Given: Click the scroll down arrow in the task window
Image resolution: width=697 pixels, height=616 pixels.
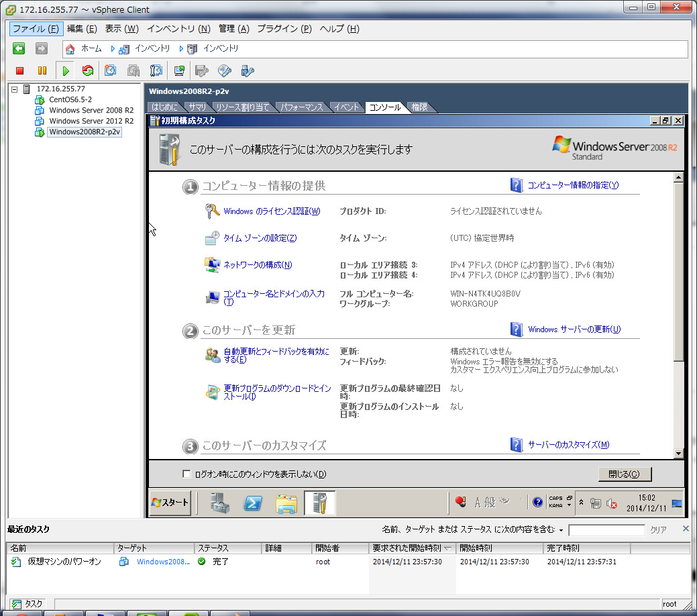Looking at the screenshot, I should click(678, 454).
